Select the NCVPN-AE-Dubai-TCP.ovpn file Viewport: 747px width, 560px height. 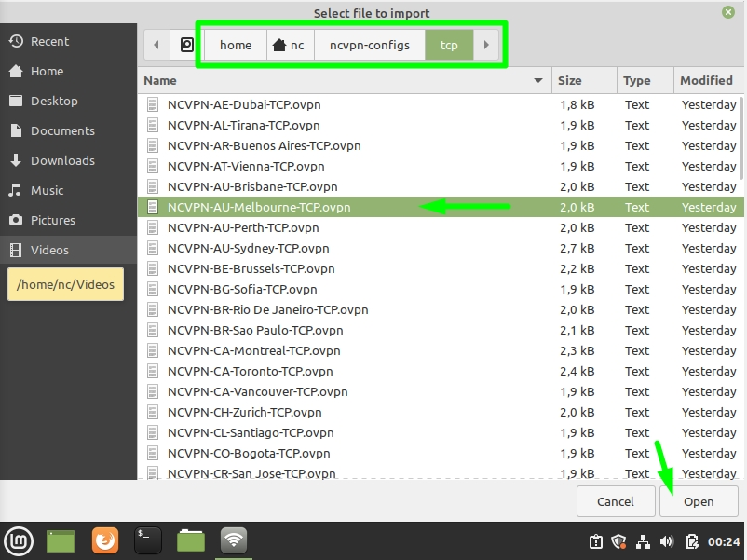pyautogui.click(x=244, y=104)
